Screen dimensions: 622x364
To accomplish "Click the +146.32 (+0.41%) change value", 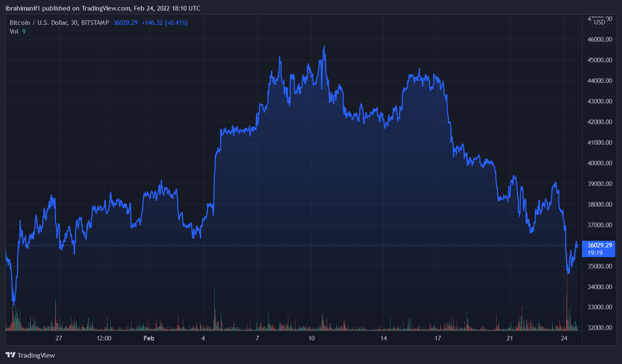I will 165,23.
